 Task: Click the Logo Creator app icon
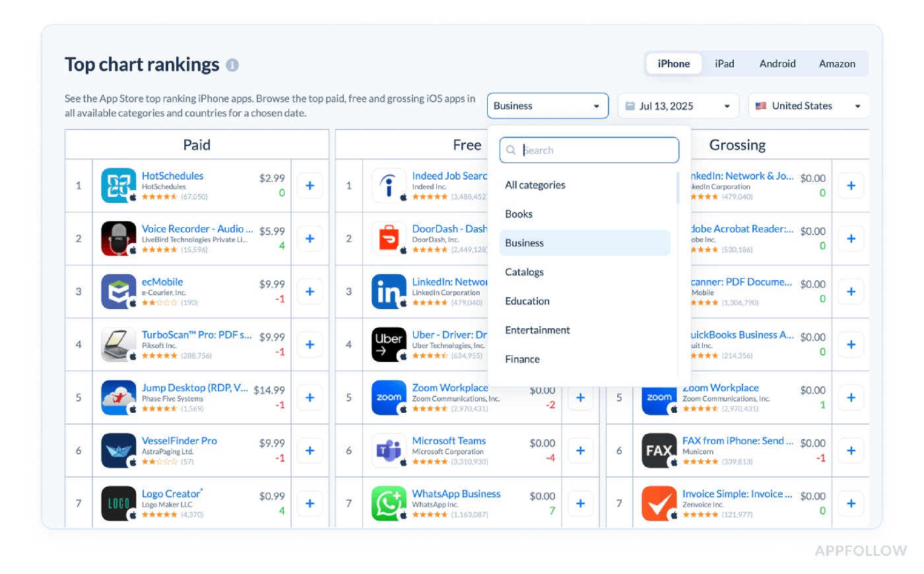(119, 503)
